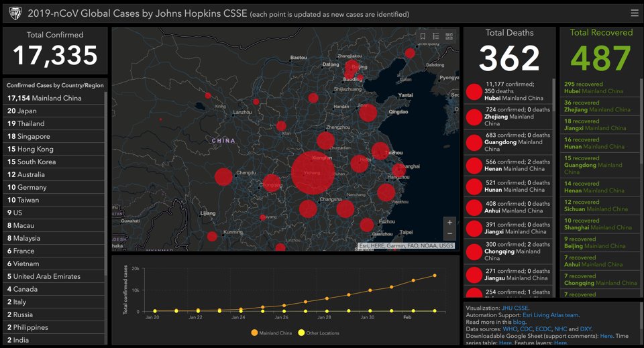The height and width of the screenshot is (348, 644).
Task: Select '15 South Korea' row
Action: 54,162
